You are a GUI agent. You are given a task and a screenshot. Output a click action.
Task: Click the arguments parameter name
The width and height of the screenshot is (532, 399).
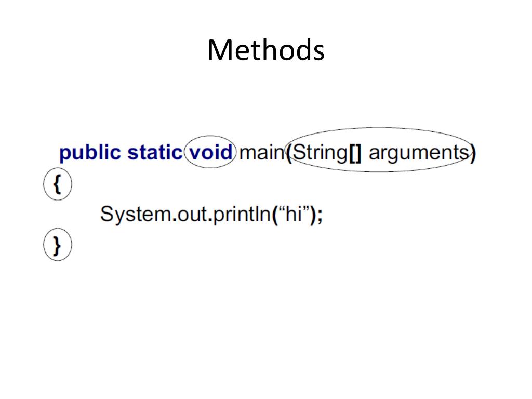coord(419,153)
